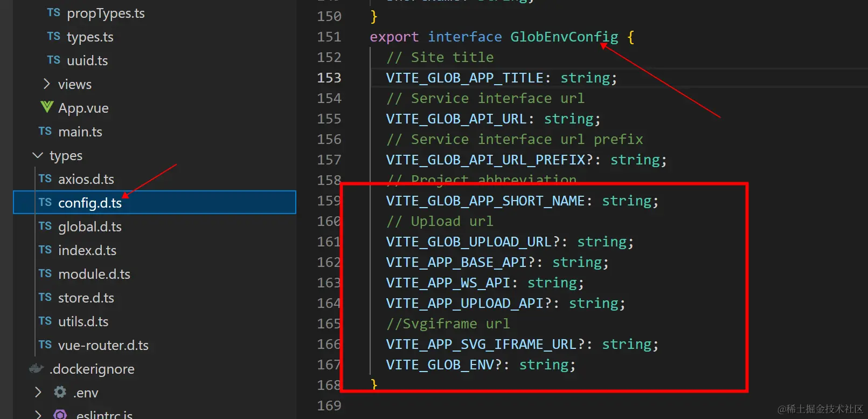Open utils.d.ts file
The image size is (868, 419).
coord(84,322)
